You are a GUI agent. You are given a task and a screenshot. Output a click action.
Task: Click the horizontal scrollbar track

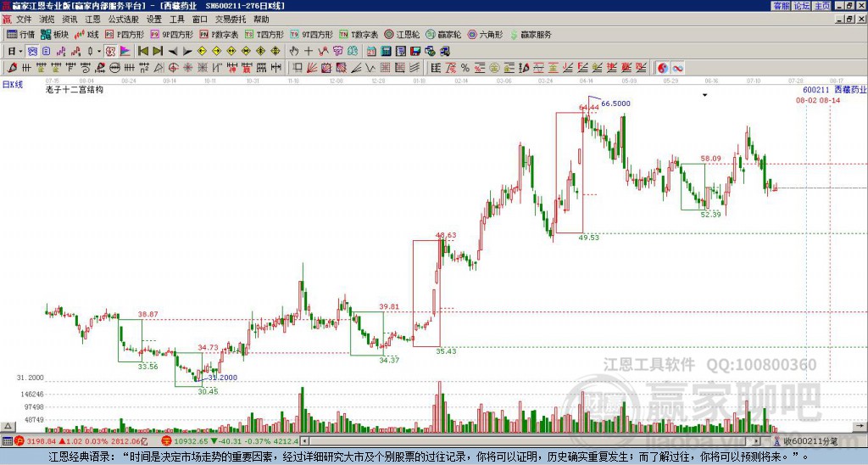point(531,441)
